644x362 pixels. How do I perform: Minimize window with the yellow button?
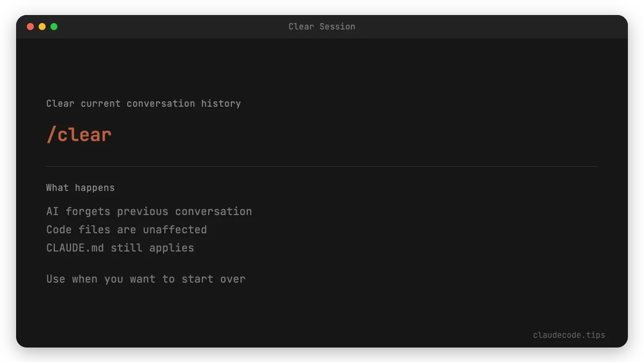(42, 26)
